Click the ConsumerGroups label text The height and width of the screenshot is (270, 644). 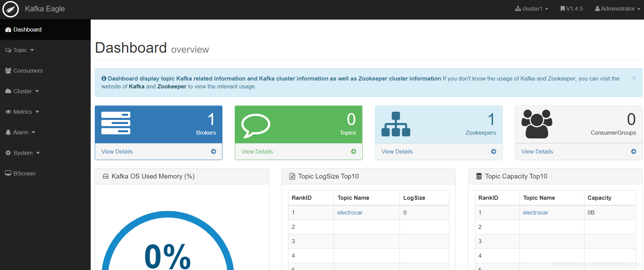[613, 133]
